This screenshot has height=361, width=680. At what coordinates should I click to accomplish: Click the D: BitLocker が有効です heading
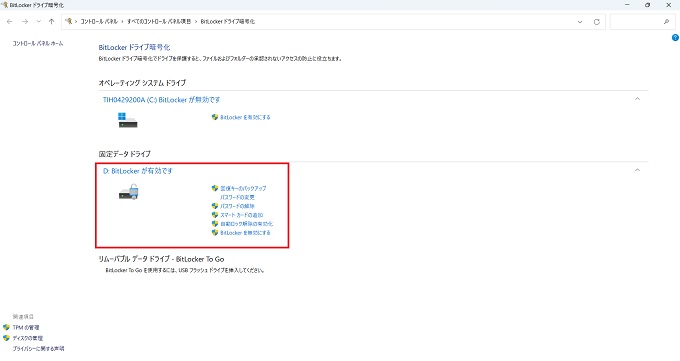pos(137,171)
